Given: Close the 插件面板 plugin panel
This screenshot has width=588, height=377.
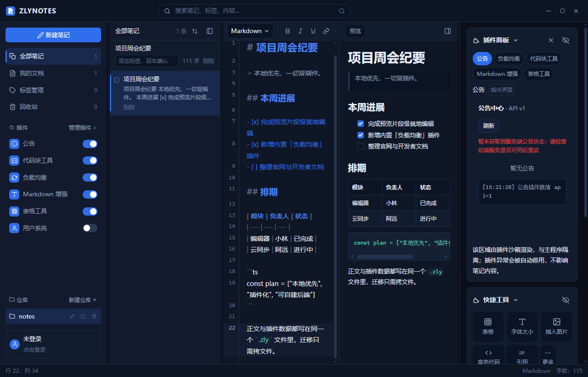Looking at the screenshot, I should pyautogui.click(x=551, y=40).
